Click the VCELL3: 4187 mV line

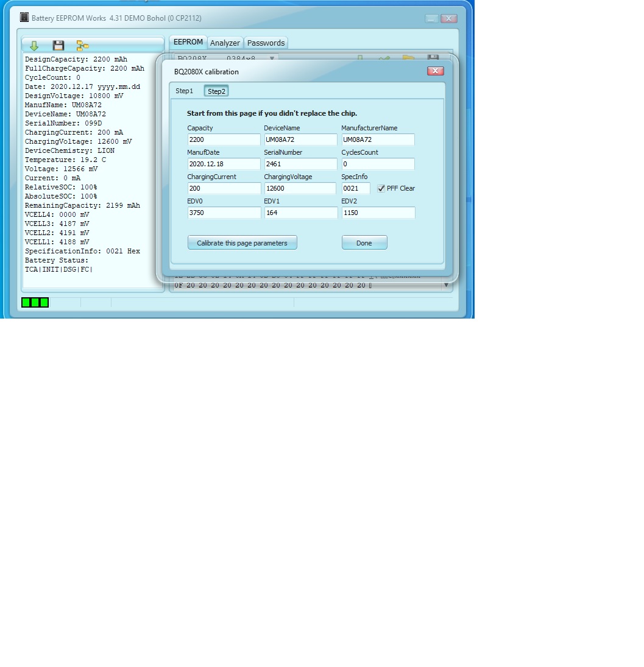point(57,224)
